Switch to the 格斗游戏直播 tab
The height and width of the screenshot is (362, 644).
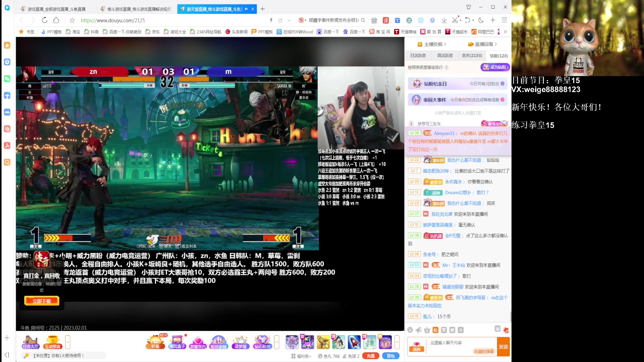click(x=136, y=9)
